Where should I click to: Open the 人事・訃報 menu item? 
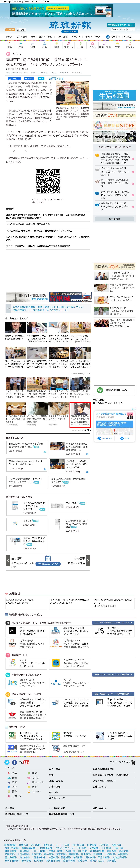[62, 37]
